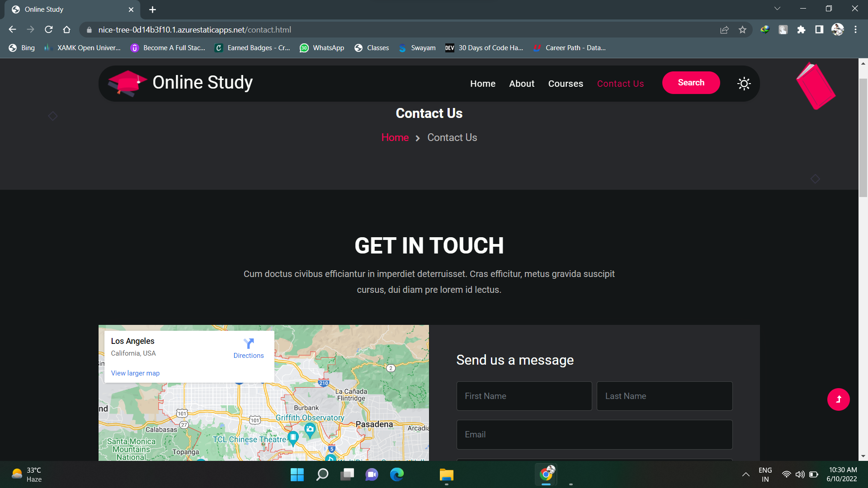Viewport: 868px width, 488px height.
Task: Select the Contact Us nav item
Action: click(620, 84)
